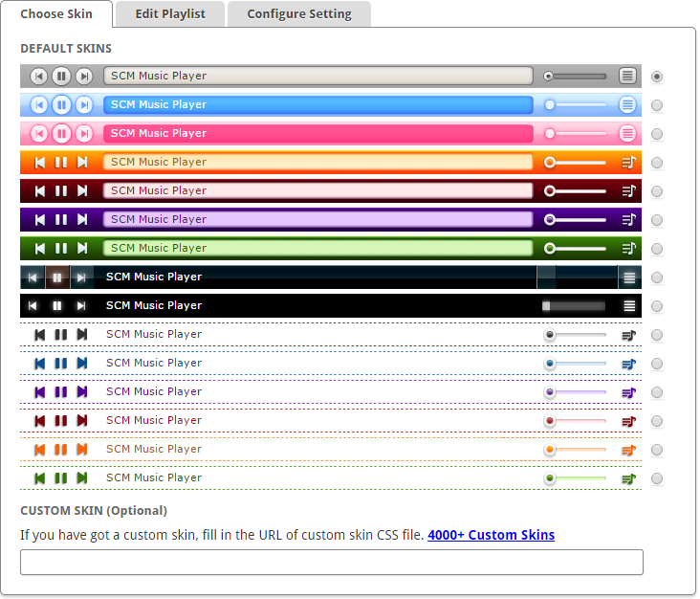The width and height of the screenshot is (700, 599).
Task: Click pause button on navy glossy skin
Action: [57, 277]
